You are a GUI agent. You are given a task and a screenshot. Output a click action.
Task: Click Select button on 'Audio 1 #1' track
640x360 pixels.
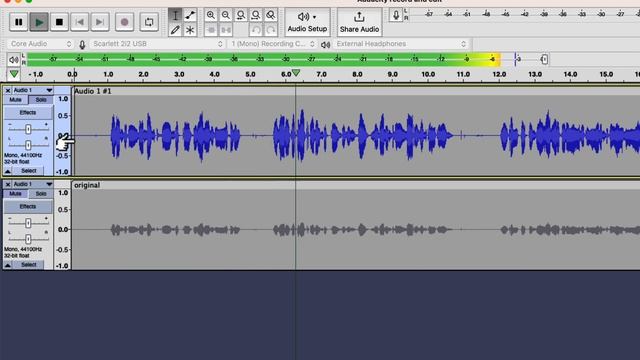coord(29,171)
